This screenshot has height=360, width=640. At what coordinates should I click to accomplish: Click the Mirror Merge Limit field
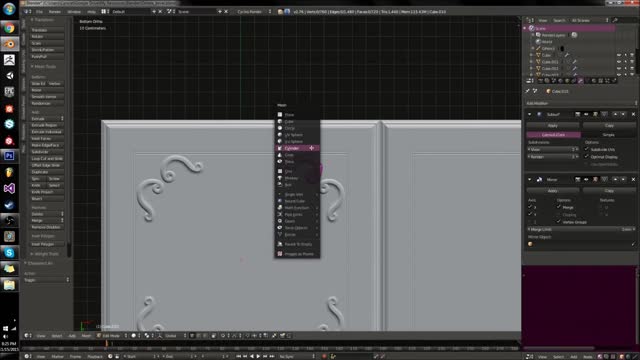581,229
